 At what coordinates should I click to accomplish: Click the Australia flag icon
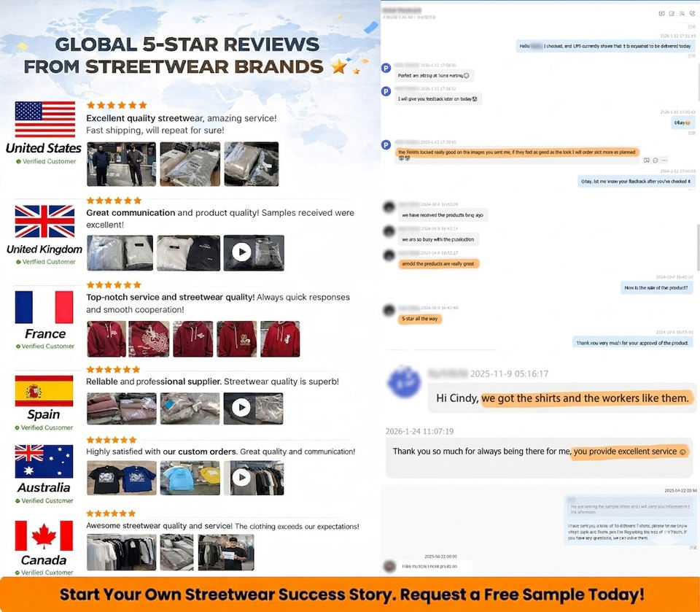[44, 462]
